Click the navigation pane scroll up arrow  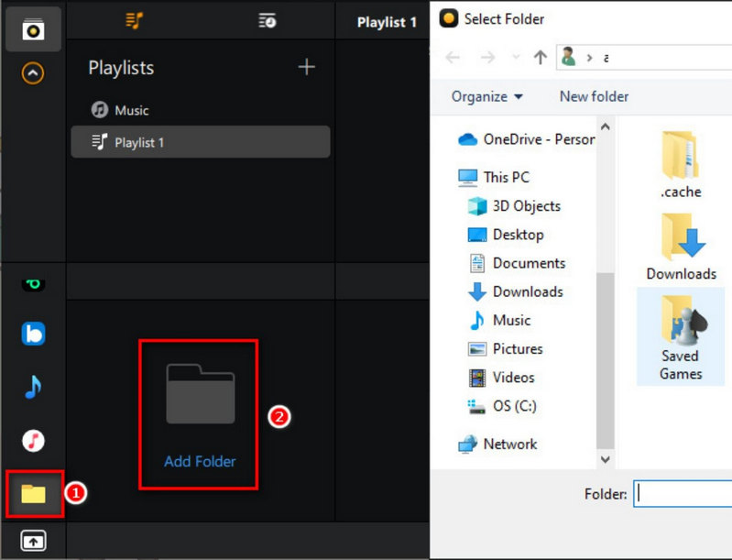(x=606, y=126)
